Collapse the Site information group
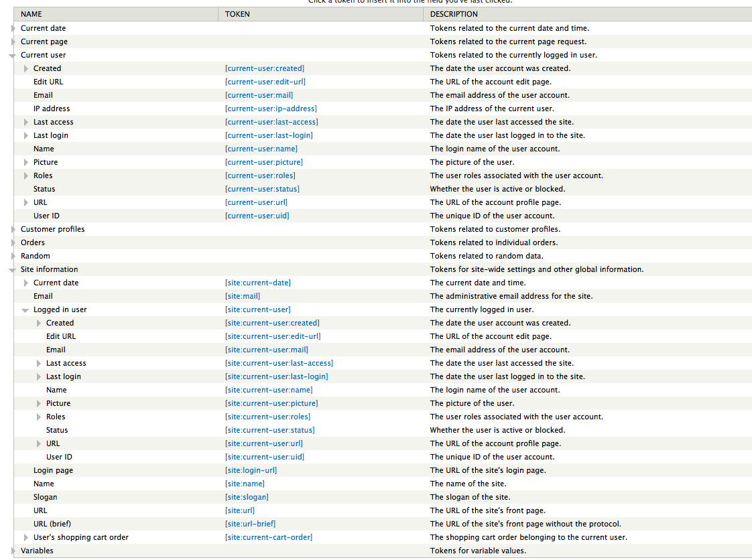Screen dimensions: 752x560 [13, 270]
